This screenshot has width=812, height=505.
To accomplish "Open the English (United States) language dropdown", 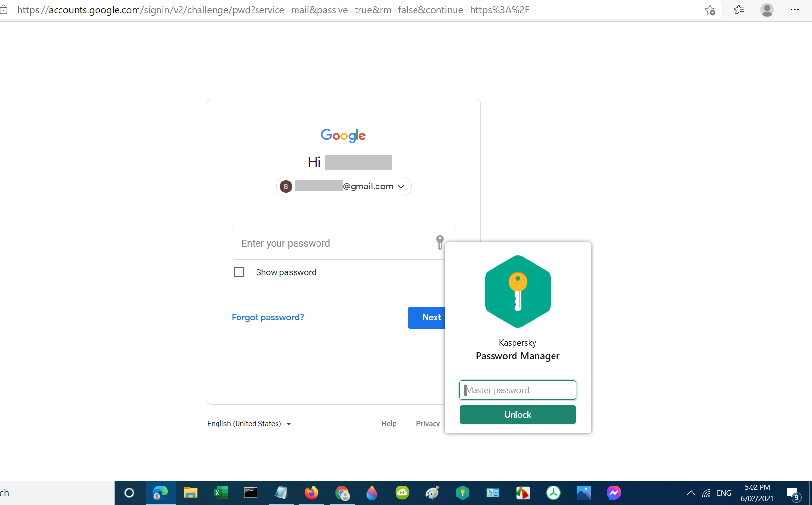I will (x=249, y=424).
